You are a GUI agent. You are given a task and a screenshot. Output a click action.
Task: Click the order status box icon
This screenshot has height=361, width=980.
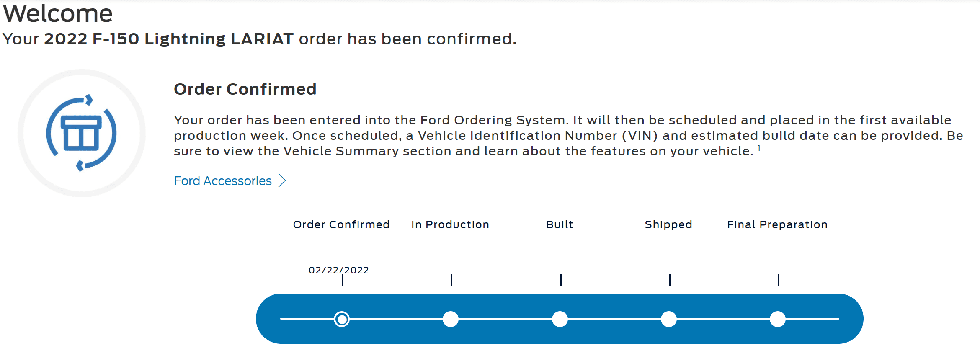82,133
